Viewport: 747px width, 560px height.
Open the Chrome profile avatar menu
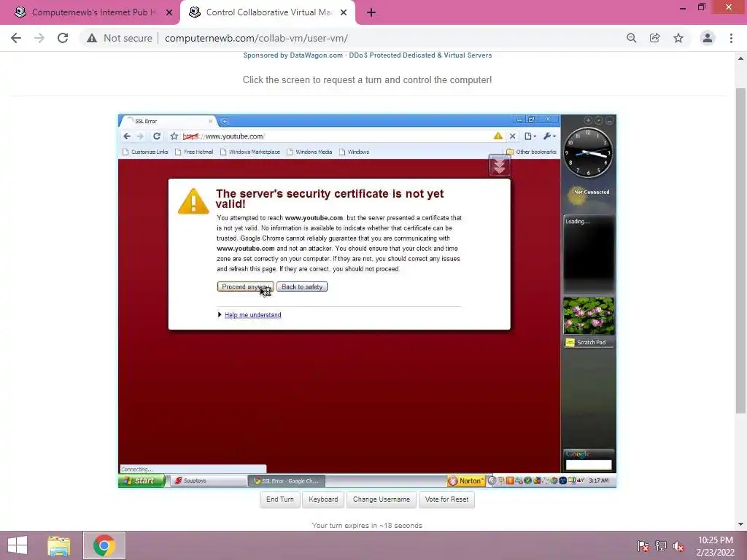click(708, 38)
